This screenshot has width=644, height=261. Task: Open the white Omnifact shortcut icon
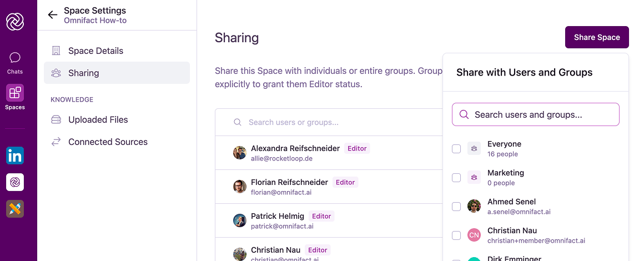click(x=15, y=182)
